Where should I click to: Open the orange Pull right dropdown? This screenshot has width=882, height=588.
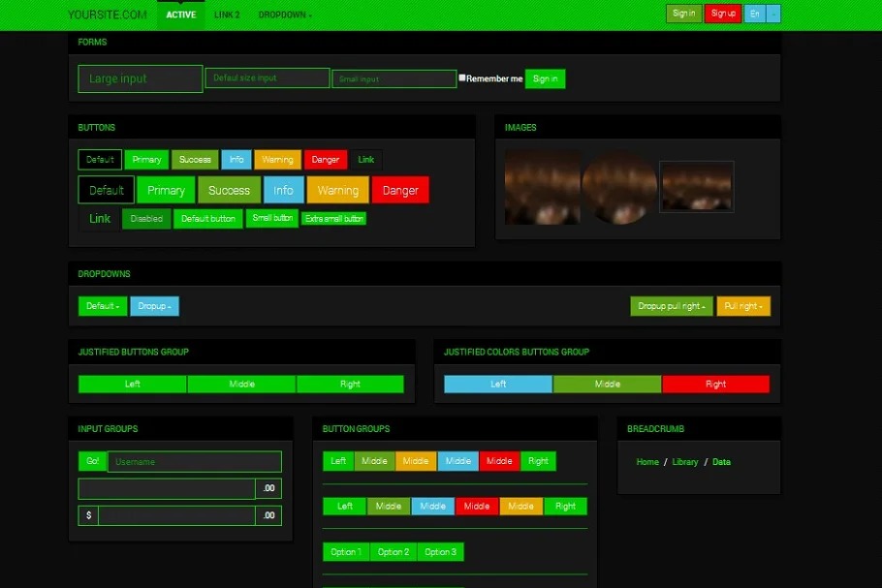pyautogui.click(x=743, y=306)
